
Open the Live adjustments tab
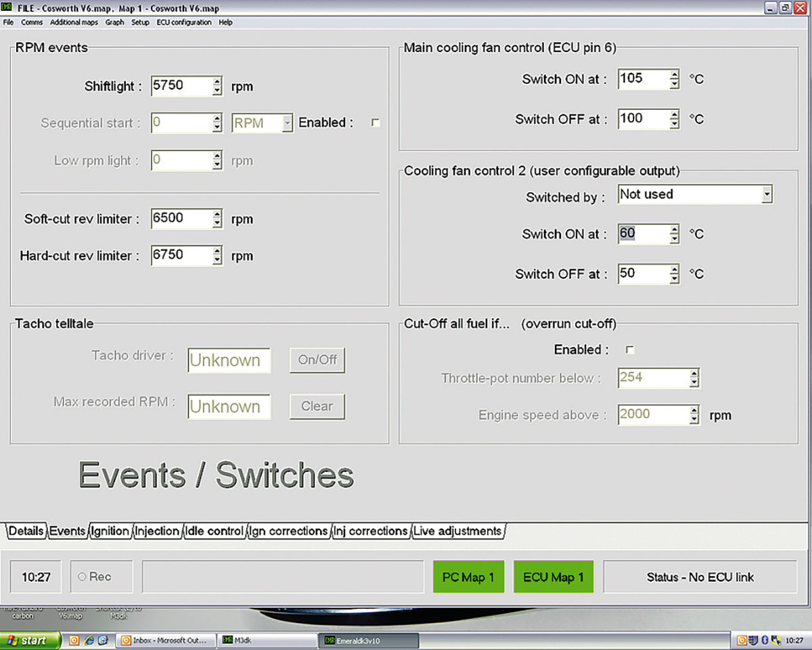(x=458, y=531)
